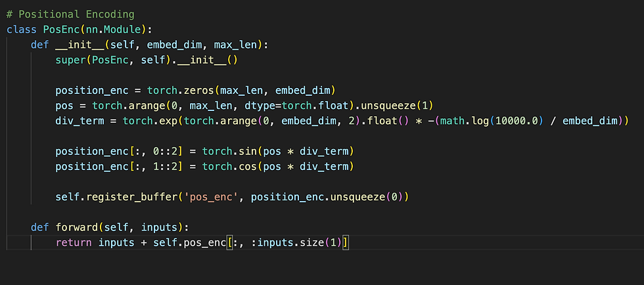Click 'unsqueeze' on the register_buffer line
This screenshot has height=285, width=644.
point(358,197)
